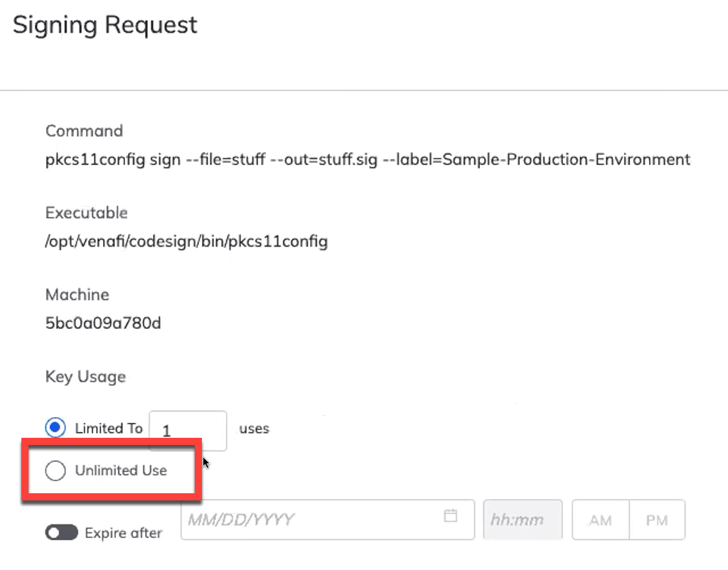Click the Command field label
Image resolution: width=728 pixels, height=570 pixels.
pyautogui.click(x=84, y=131)
